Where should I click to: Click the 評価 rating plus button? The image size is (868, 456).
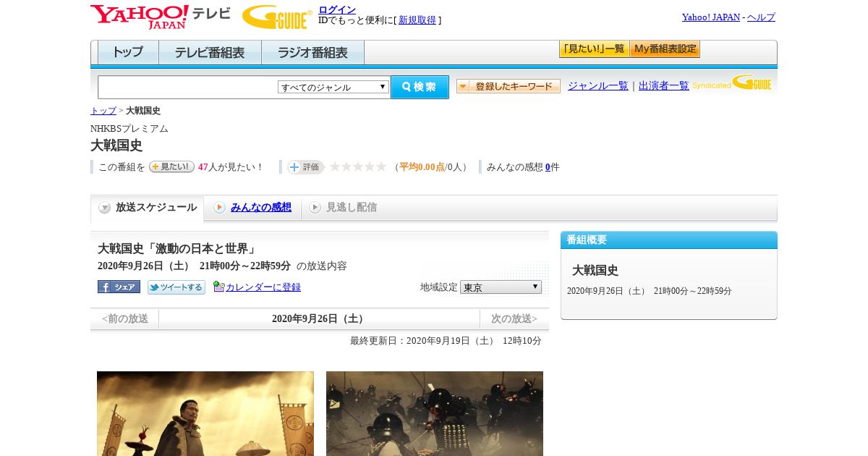(305, 167)
